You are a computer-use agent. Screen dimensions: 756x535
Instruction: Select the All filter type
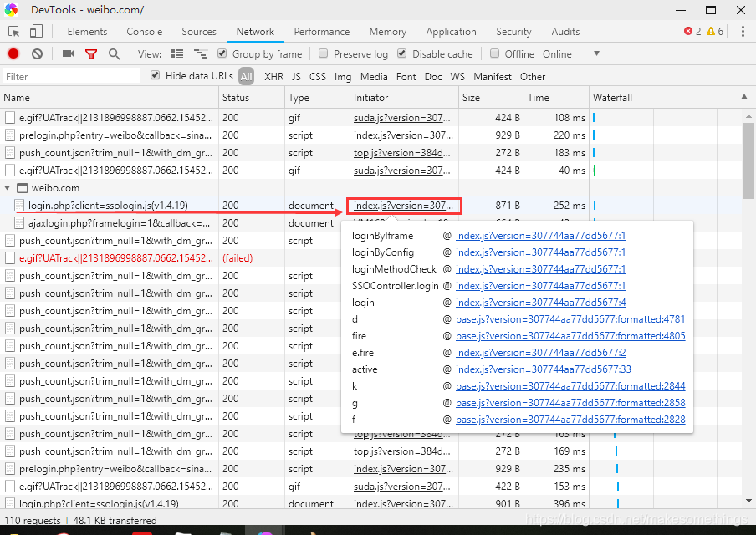(x=247, y=77)
